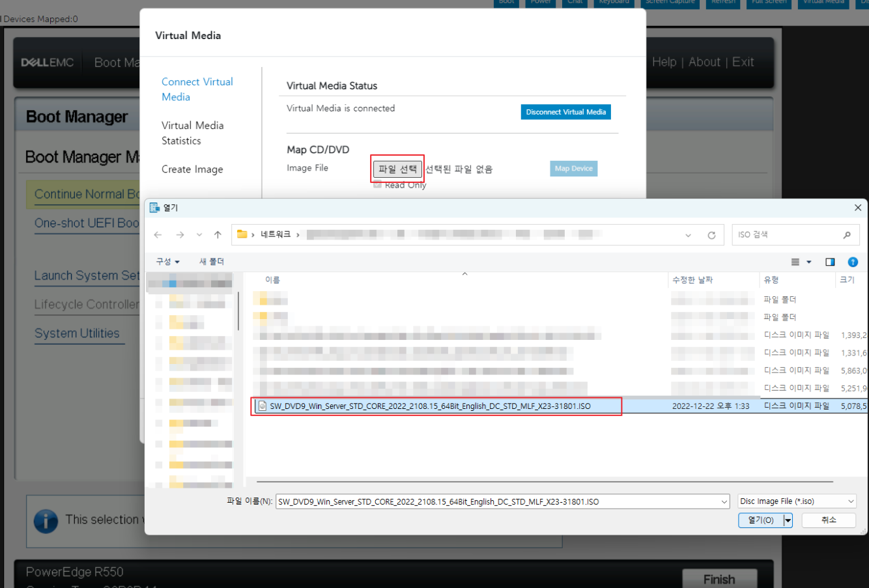Viewport: 869px width, 588px height.
Task: Click About in the Boot Manager header
Action: tap(705, 62)
